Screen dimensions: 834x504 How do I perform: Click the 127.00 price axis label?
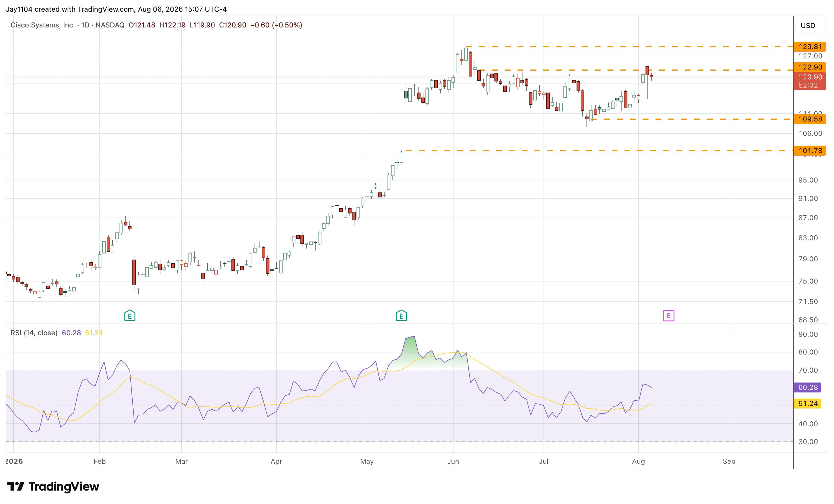point(810,56)
